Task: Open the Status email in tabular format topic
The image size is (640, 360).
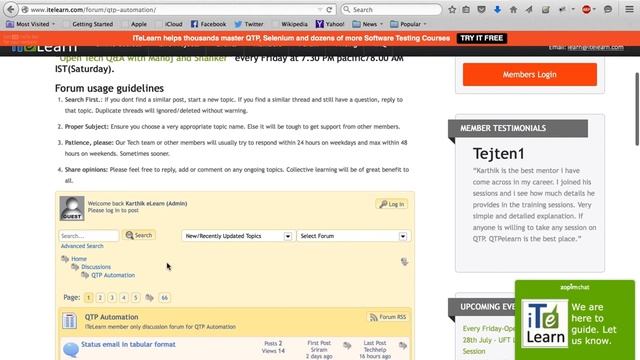Action: pyautogui.click(x=128, y=344)
